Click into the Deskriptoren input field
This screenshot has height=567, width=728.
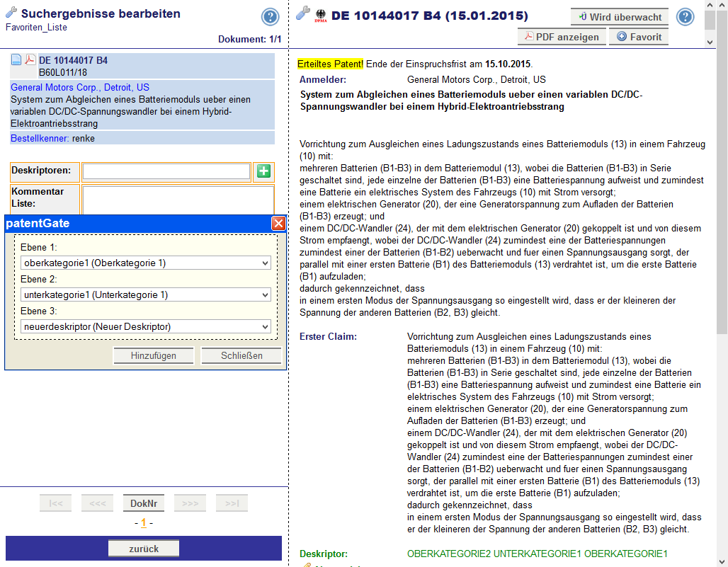(x=166, y=171)
